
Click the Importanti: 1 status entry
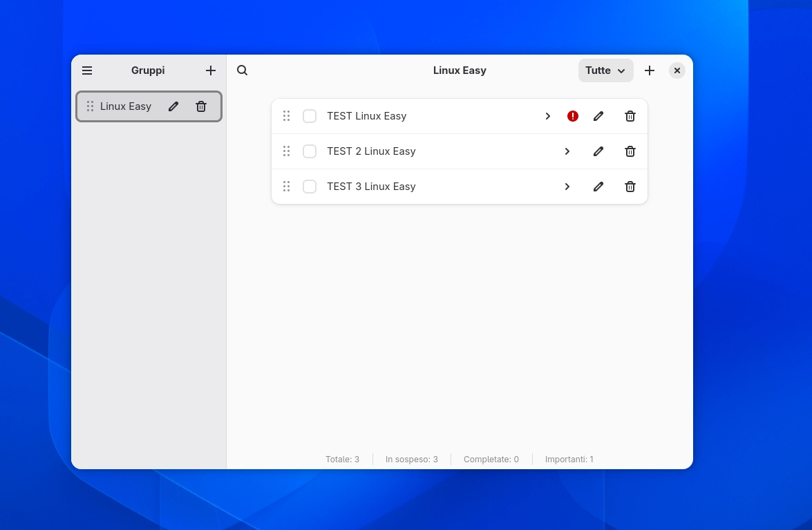point(569,460)
